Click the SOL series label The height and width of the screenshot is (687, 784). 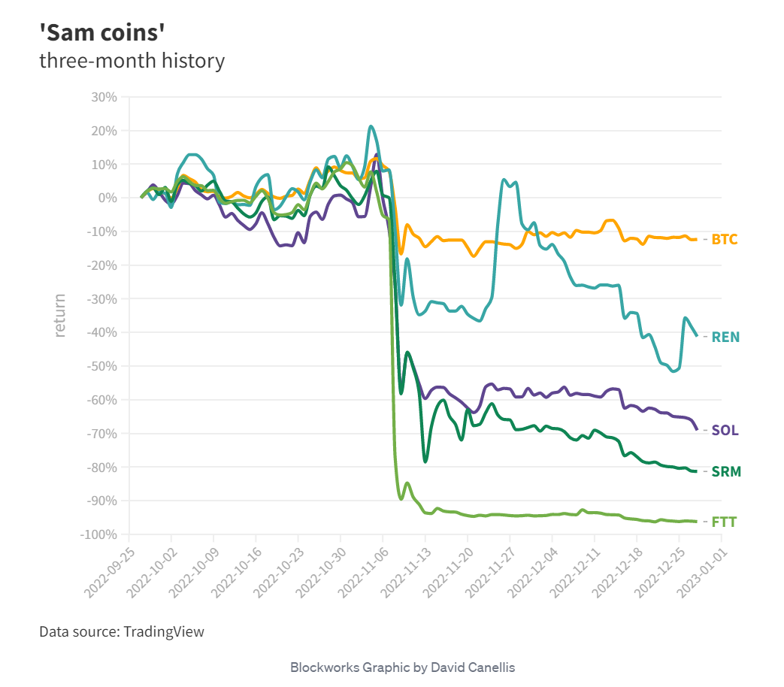point(725,431)
